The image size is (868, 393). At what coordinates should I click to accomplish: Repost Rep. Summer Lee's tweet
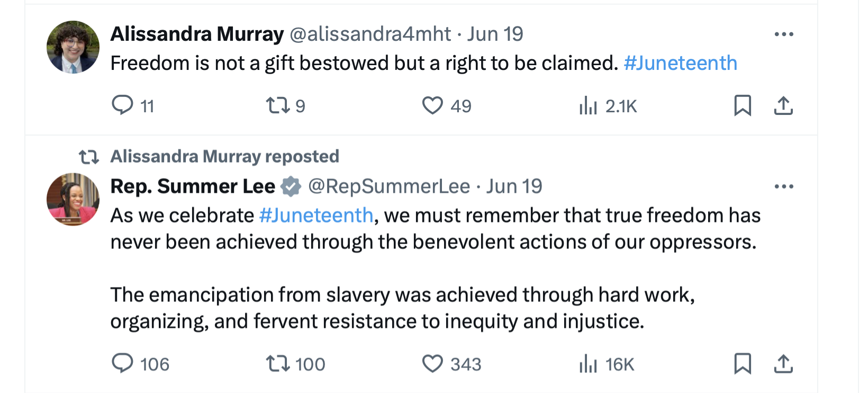coord(278,363)
